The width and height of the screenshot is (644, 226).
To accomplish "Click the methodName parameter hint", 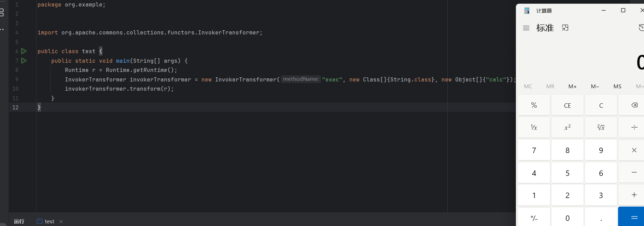I will [300, 79].
